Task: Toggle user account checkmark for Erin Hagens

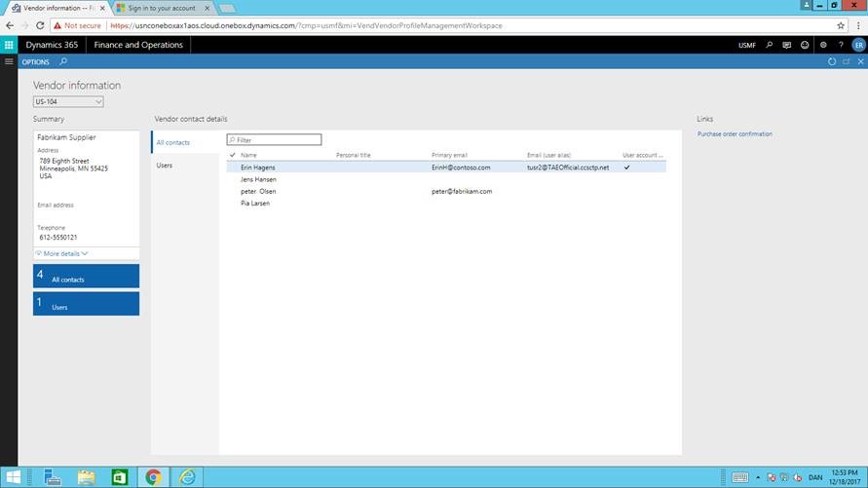Action: [x=626, y=168]
